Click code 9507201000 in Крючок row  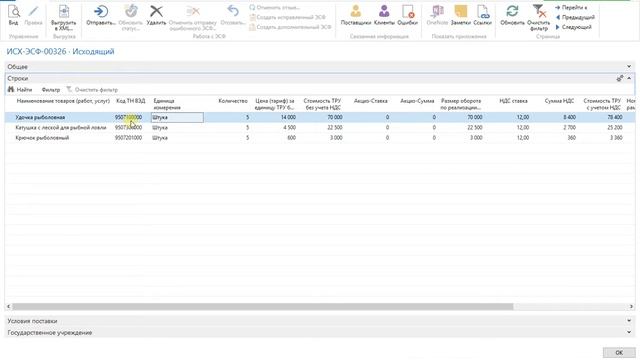pos(129,138)
